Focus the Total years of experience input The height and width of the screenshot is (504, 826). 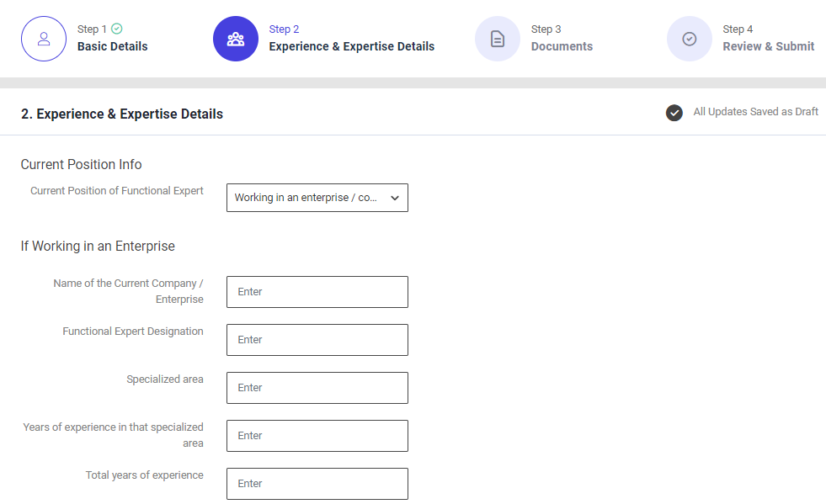[317, 484]
